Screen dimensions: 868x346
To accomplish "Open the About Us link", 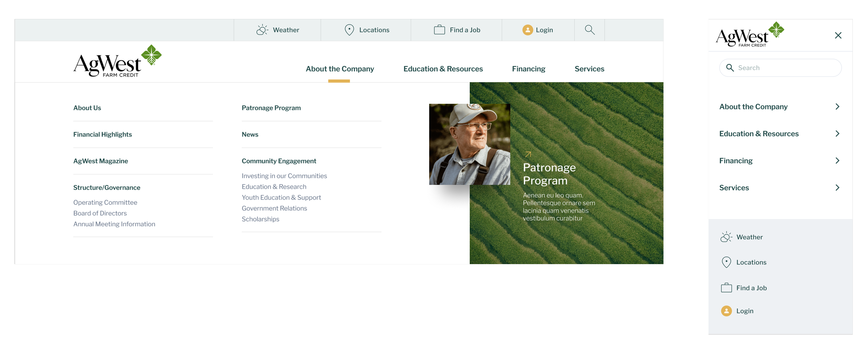I will pos(87,108).
